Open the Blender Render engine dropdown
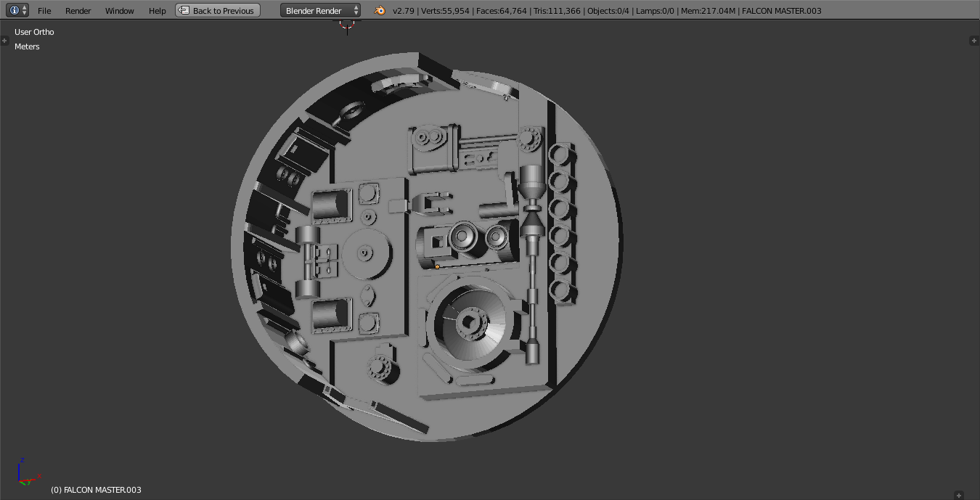The width and height of the screenshot is (980, 500). (321, 10)
